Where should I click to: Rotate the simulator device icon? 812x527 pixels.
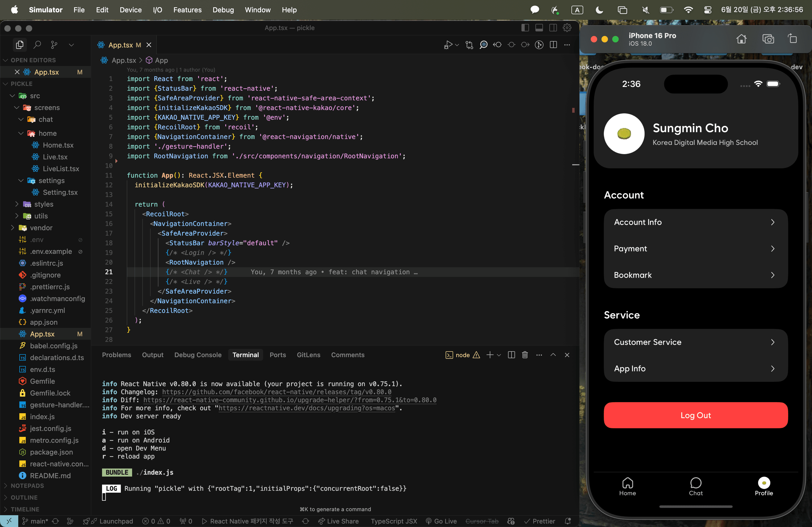[x=793, y=39]
